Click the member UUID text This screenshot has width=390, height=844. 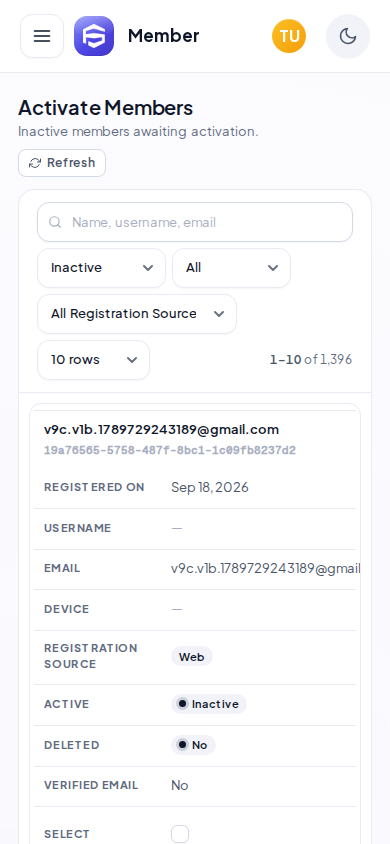click(x=170, y=450)
